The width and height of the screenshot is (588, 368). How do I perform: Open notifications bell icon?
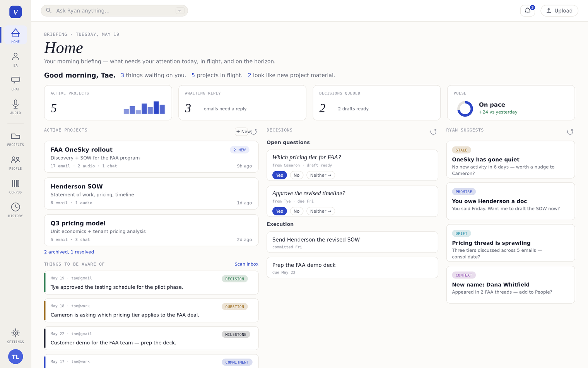pyautogui.click(x=528, y=11)
